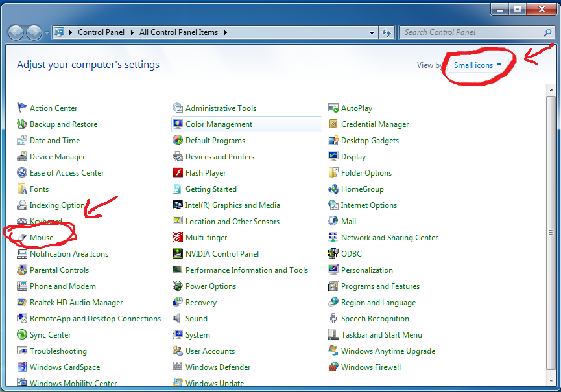Click the Color Management icon
Viewport: 561px width, 392px height.
click(x=178, y=124)
